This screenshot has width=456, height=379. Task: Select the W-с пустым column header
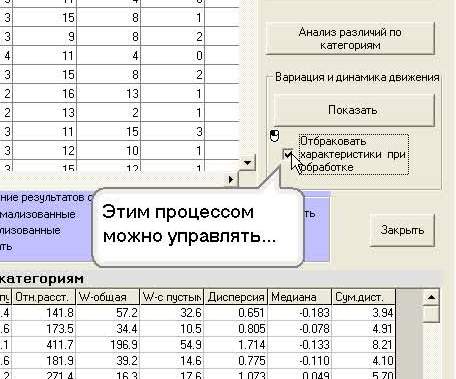pyautogui.click(x=171, y=297)
